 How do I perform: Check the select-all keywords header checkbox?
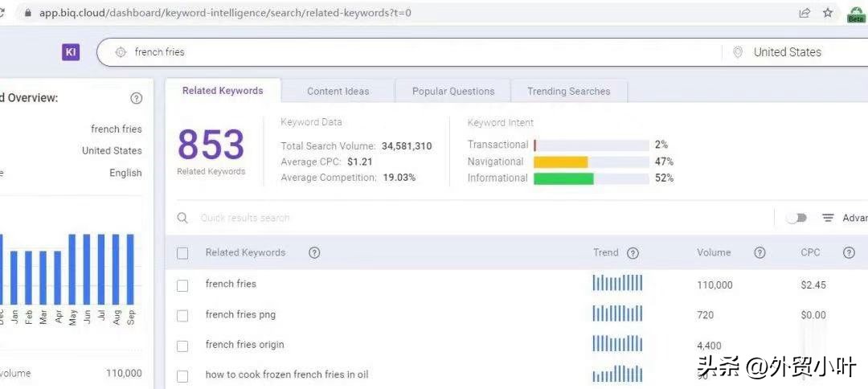pos(182,253)
